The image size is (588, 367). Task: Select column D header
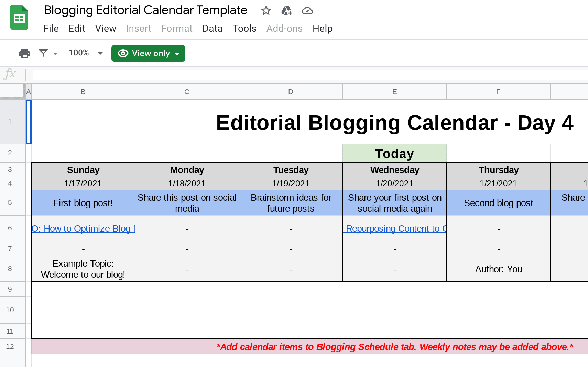[x=291, y=92]
